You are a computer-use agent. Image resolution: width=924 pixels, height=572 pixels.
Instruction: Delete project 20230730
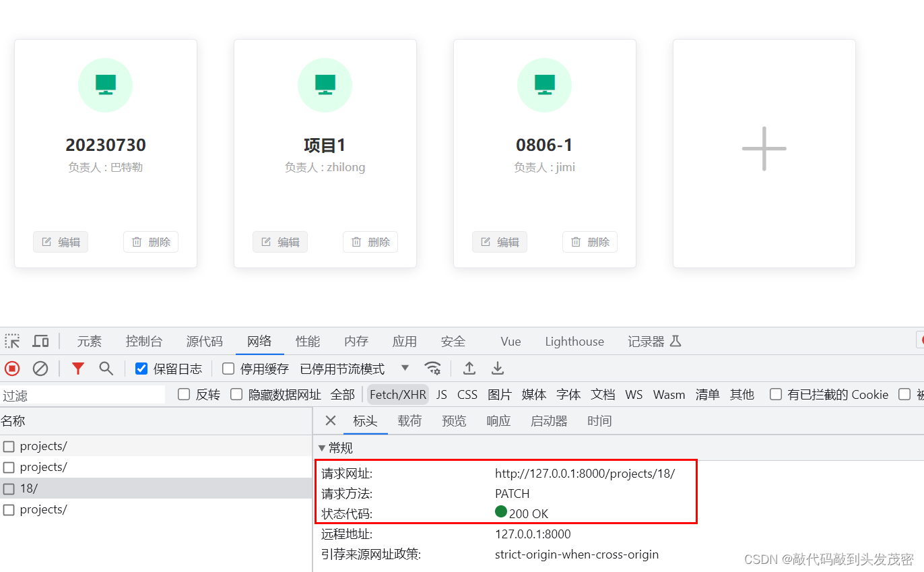coord(151,242)
